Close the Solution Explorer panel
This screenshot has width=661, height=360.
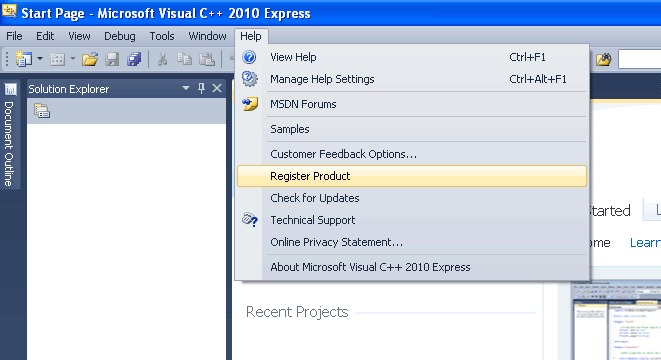click(217, 88)
